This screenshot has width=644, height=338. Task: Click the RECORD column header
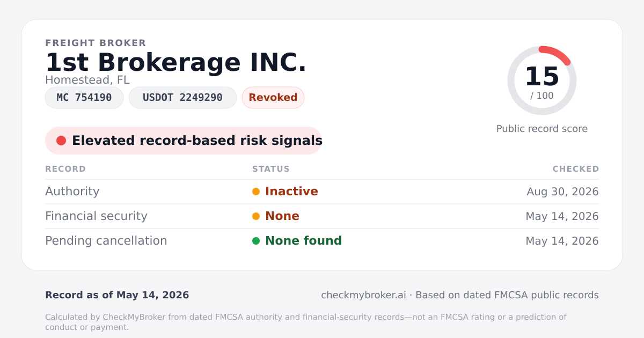[65, 169]
